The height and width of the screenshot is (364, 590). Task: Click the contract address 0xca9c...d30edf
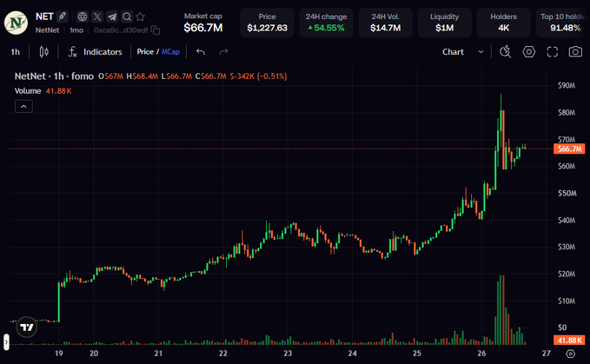pos(121,30)
